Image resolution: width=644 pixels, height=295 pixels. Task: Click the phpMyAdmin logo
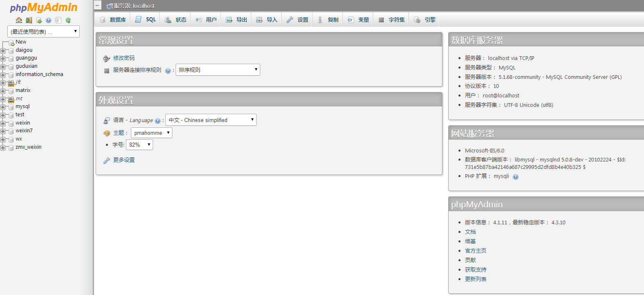(44, 7)
